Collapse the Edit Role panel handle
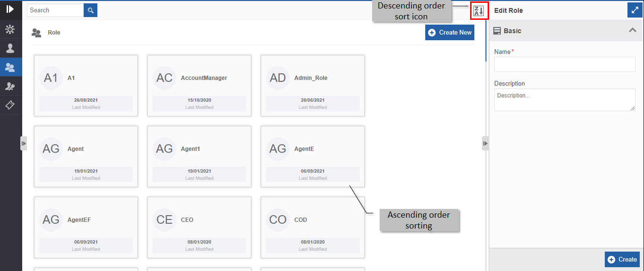Screen dimensions: 644x271 pos(485,143)
